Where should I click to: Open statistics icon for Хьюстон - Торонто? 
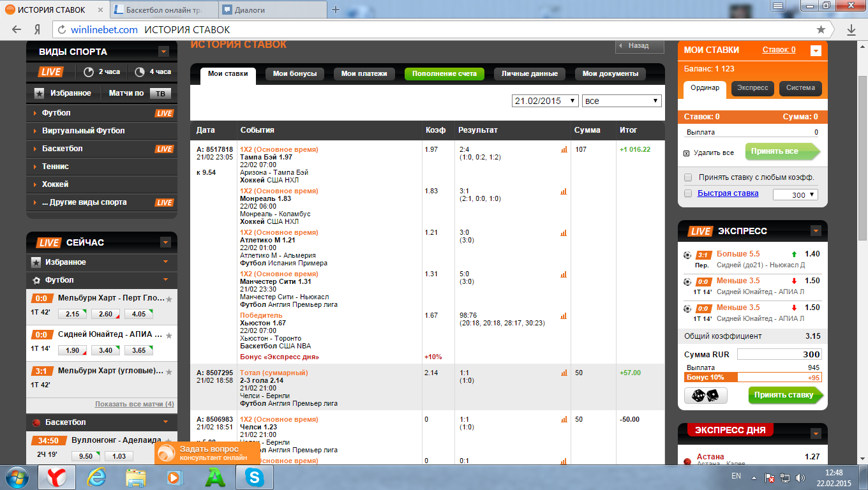(x=564, y=315)
